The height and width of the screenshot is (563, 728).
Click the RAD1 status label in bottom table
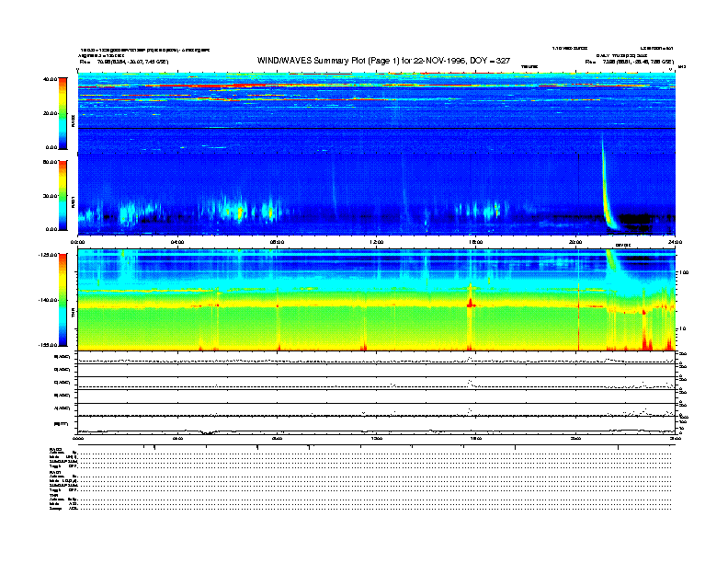[56, 473]
